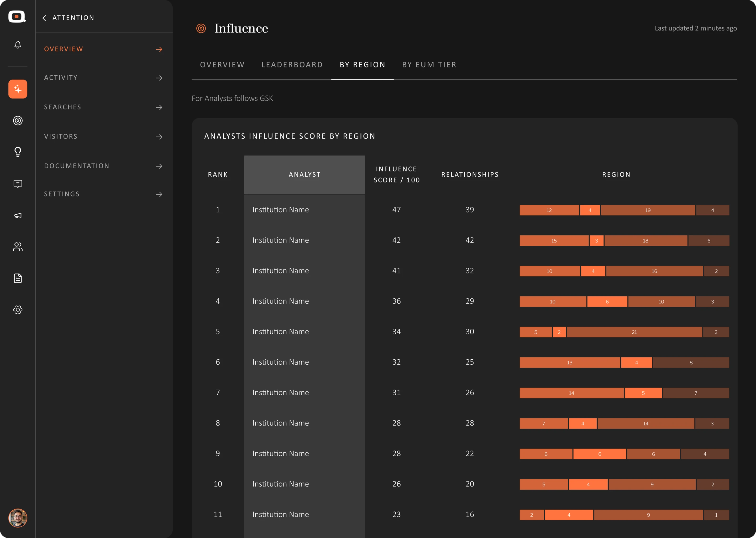Sort by the Relationships column header

tap(470, 175)
